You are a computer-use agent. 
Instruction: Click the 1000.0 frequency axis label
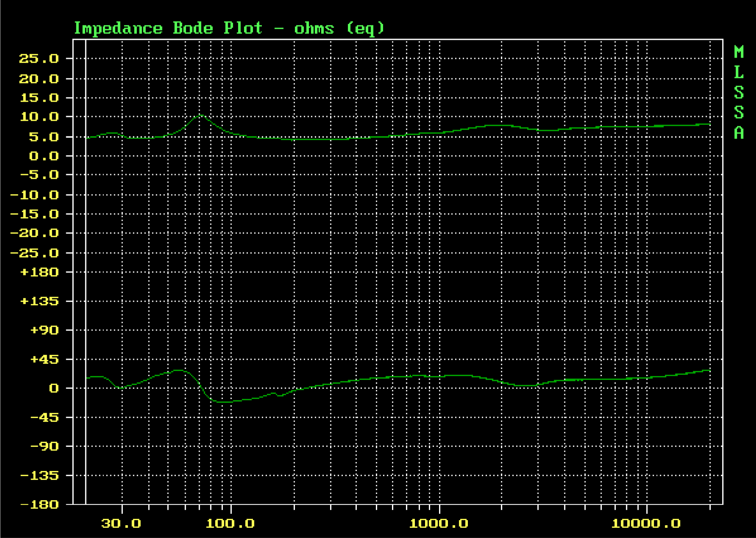439,524
